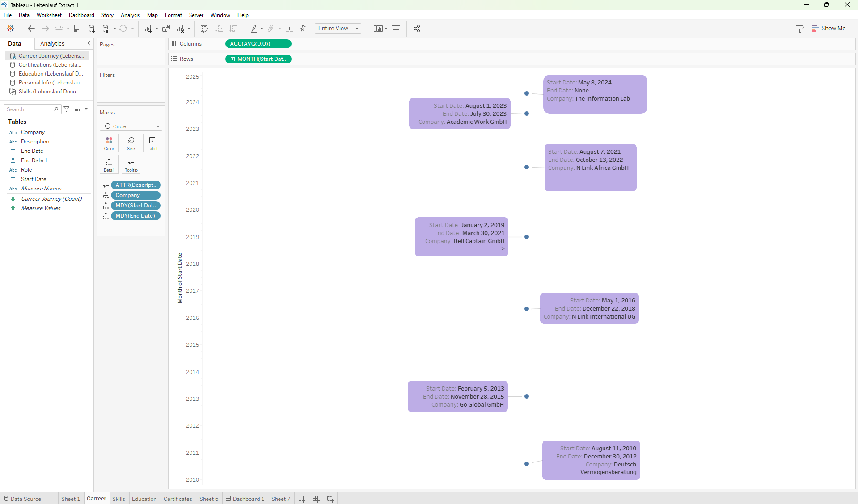The width and height of the screenshot is (858, 504).
Task: Open the Analysis menu
Action: click(x=130, y=15)
